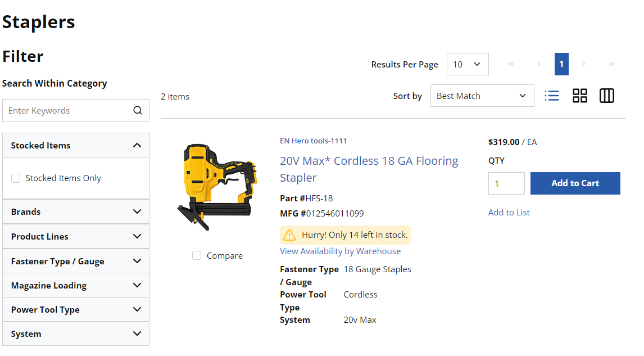Collapse the Stocked Items filter section

tap(75, 145)
